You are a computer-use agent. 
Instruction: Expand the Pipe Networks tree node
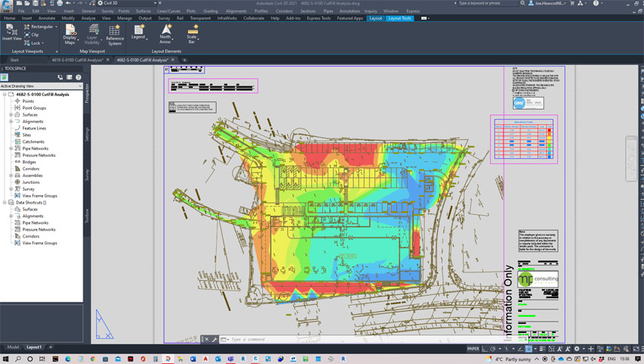11,148
